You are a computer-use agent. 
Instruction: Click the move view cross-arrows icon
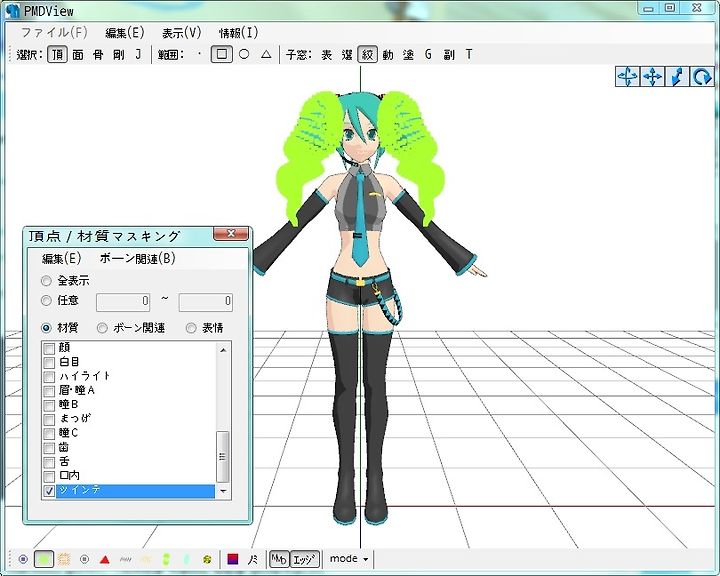click(x=652, y=76)
